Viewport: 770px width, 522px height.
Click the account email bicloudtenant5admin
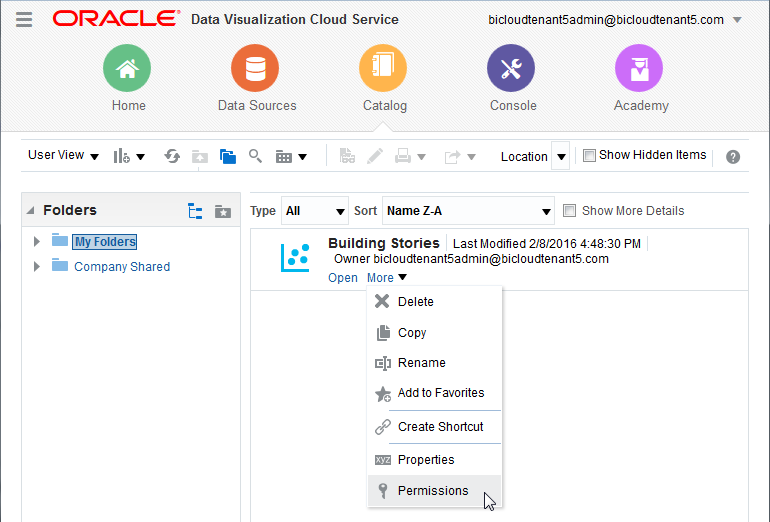coord(605,20)
